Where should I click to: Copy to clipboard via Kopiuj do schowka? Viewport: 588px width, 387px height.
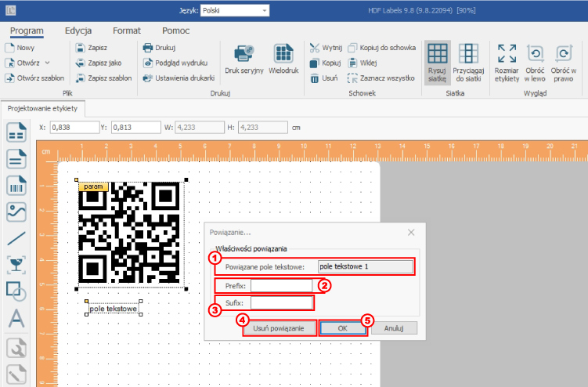pyautogui.click(x=381, y=48)
